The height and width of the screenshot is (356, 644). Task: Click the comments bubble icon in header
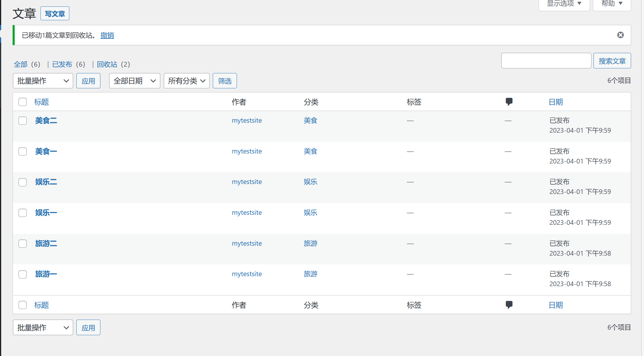[x=509, y=102]
